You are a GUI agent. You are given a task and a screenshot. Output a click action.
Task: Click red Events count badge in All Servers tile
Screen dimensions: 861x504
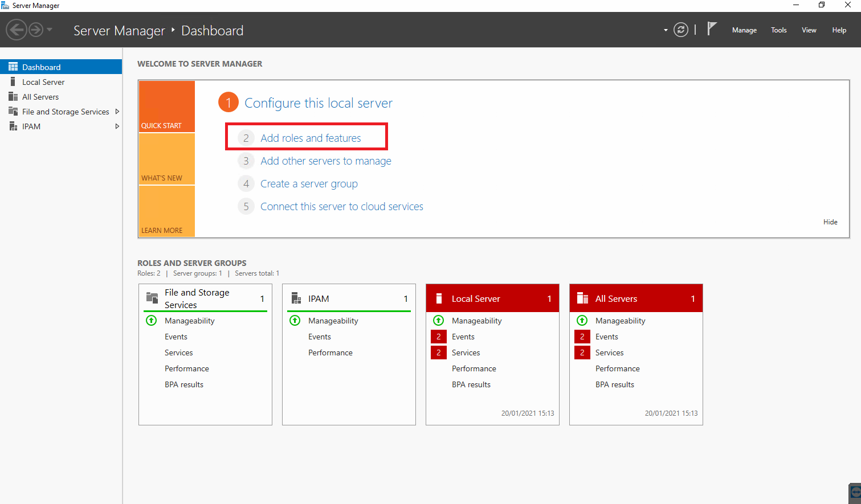tap(582, 337)
